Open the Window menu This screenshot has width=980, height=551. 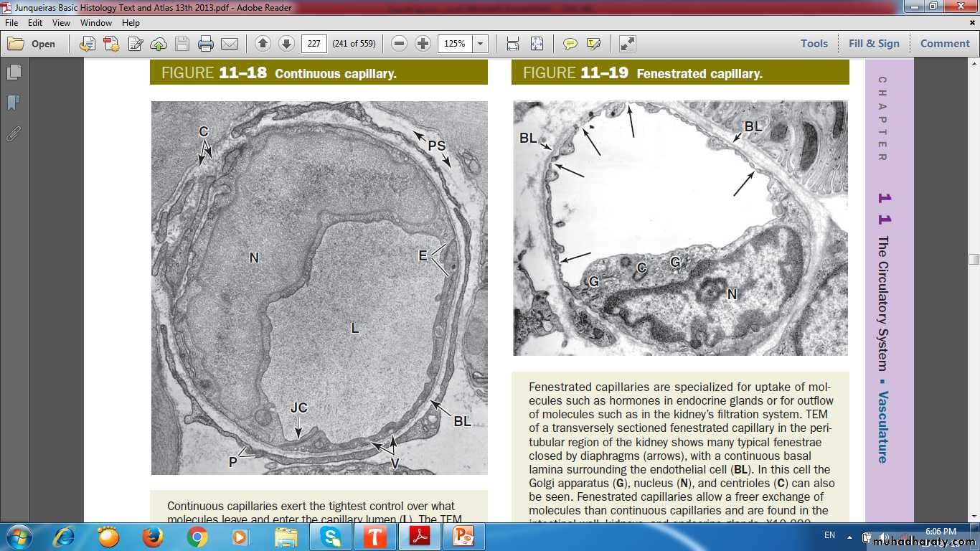pos(96,23)
